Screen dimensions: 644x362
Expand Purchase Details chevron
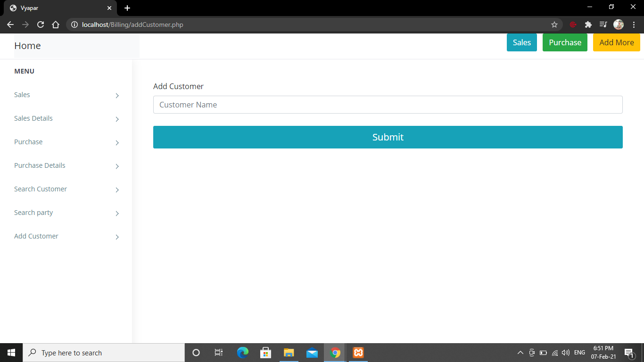coord(117,166)
